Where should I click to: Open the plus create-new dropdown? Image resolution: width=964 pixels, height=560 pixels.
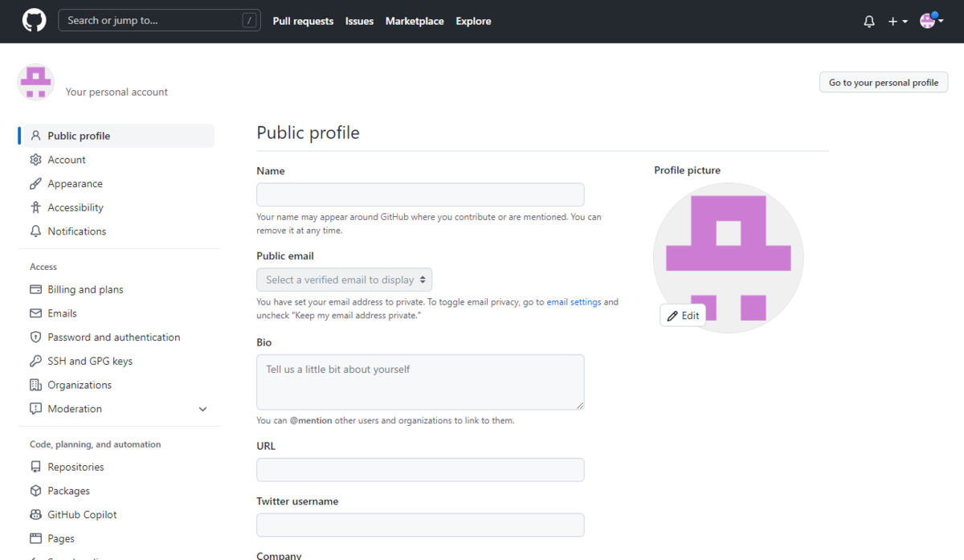[897, 22]
